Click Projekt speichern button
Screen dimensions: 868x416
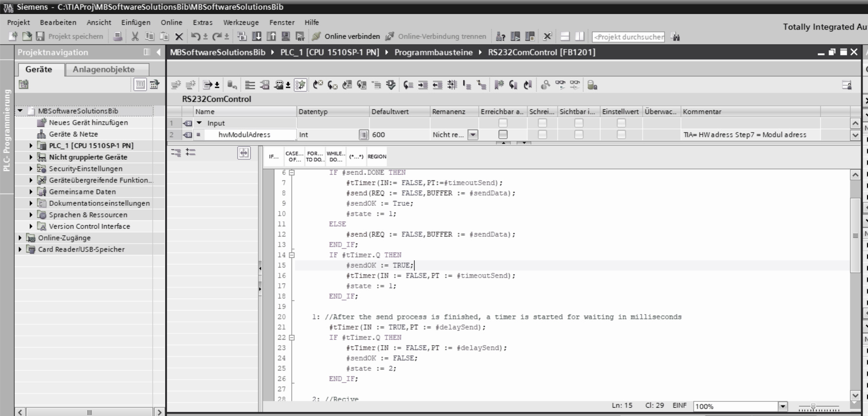pos(70,36)
